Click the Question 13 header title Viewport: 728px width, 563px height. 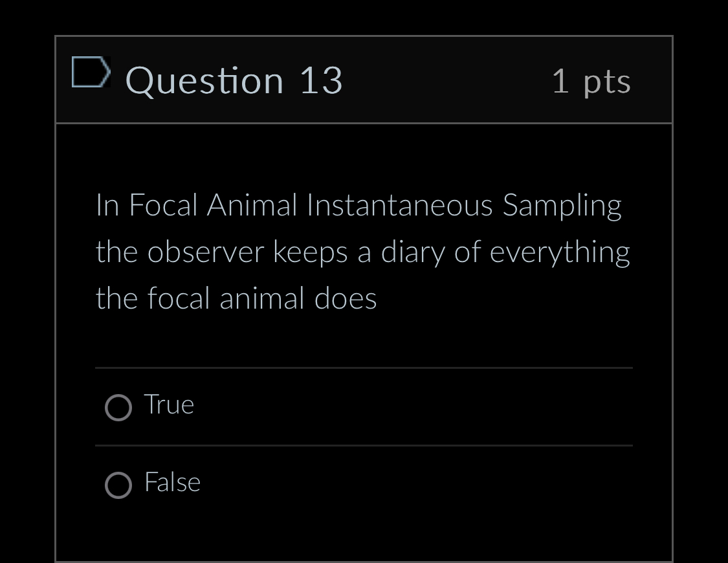click(x=234, y=80)
